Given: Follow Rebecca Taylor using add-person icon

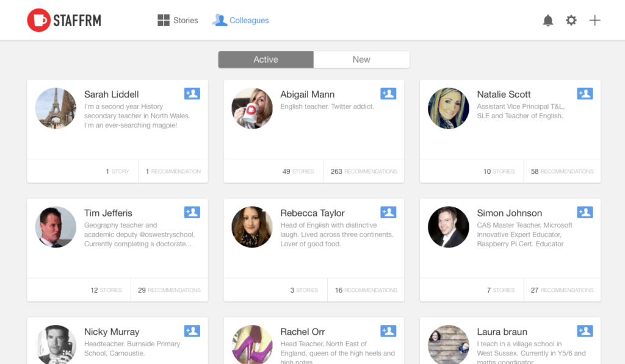Looking at the screenshot, I should pos(388,212).
